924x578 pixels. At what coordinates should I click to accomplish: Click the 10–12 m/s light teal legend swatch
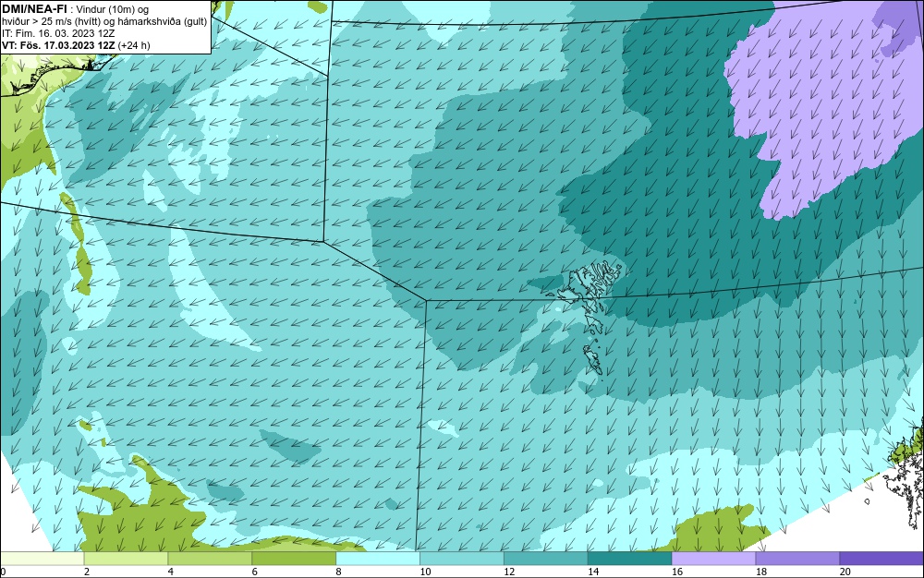coord(462,558)
